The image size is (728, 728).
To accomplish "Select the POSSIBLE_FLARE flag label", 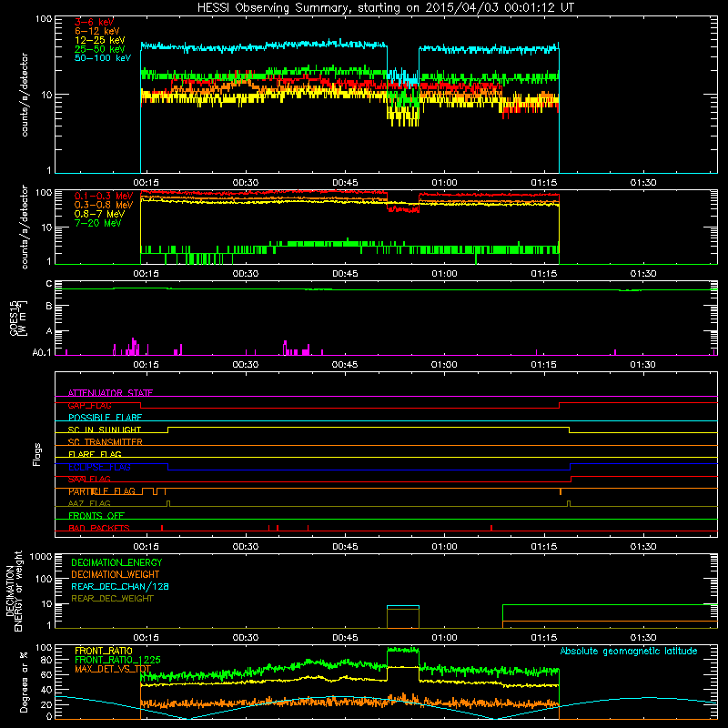I will 105,418.
